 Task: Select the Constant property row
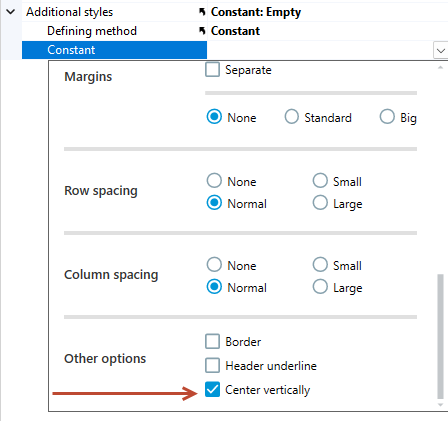[x=114, y=50]
